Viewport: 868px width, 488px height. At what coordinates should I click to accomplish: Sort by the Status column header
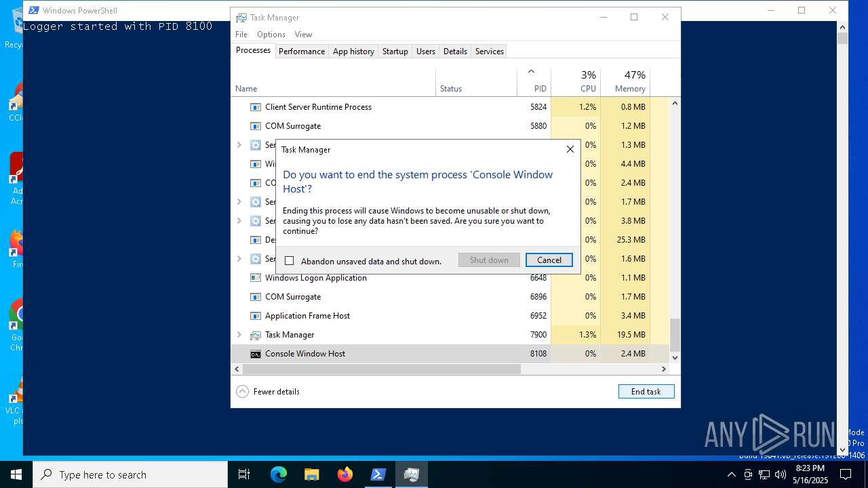pos(476,81)
